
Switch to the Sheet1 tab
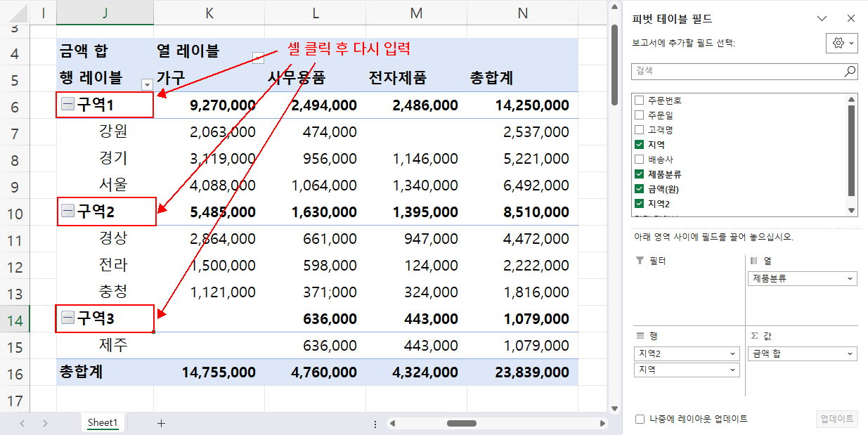pyautogui.click(x=102, y=423)
